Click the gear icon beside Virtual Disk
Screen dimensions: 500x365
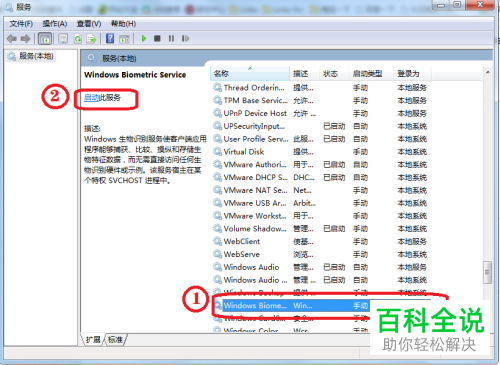(218, 152)
